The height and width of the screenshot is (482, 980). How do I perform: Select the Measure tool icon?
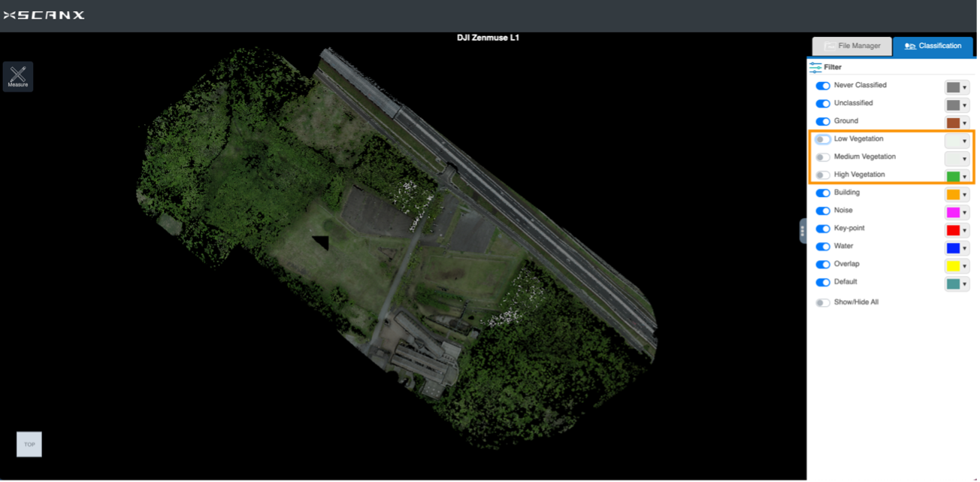click(x=18, y=76)
